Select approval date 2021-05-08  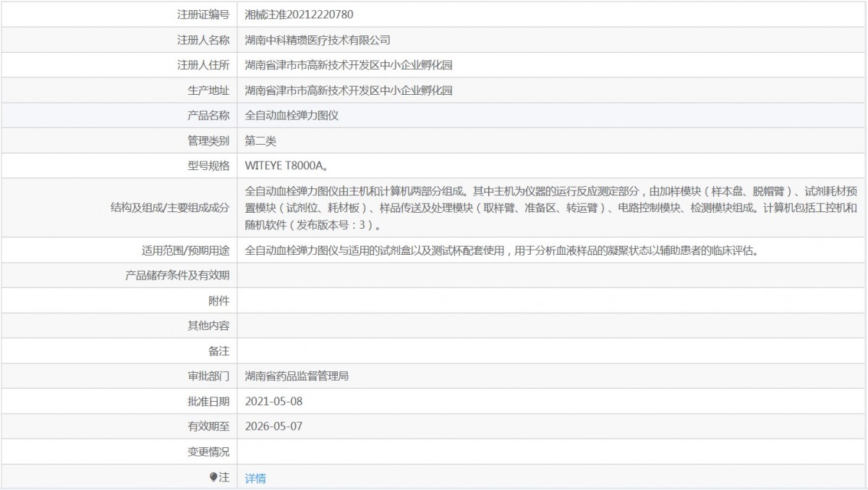273,402
